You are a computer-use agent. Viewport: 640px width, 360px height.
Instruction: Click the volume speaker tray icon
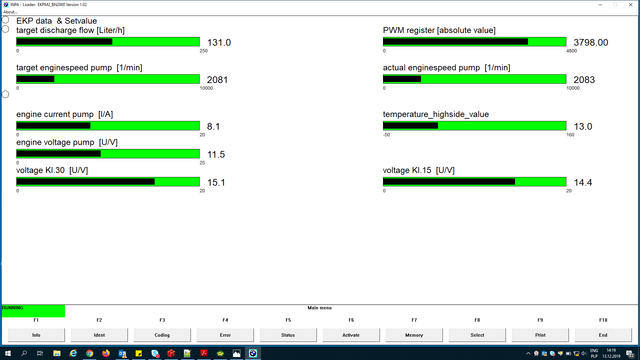(x=584, y=353)
